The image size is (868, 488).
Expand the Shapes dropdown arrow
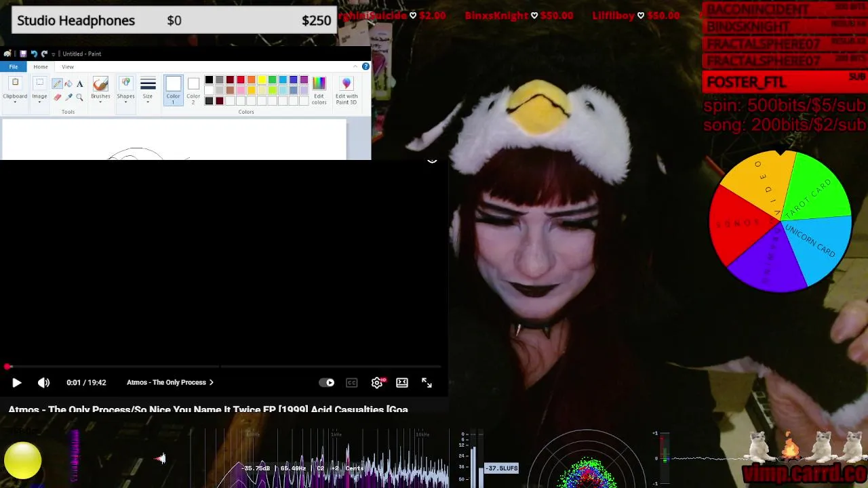125,102
